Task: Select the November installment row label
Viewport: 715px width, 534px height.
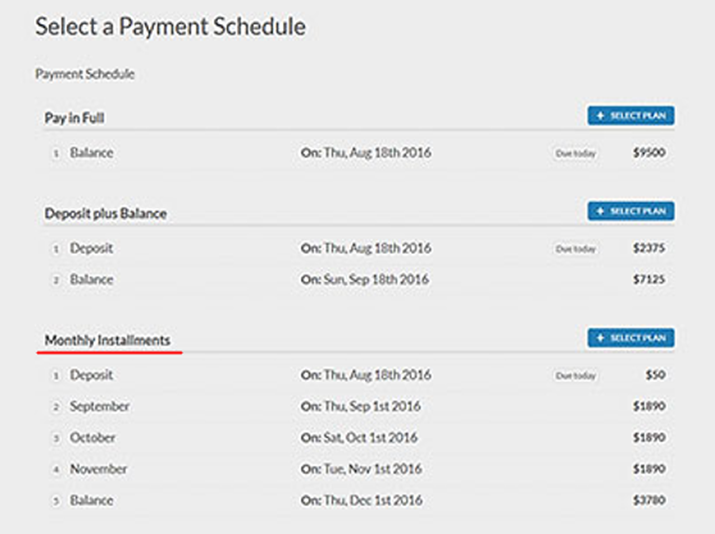Action: (98, 469)
